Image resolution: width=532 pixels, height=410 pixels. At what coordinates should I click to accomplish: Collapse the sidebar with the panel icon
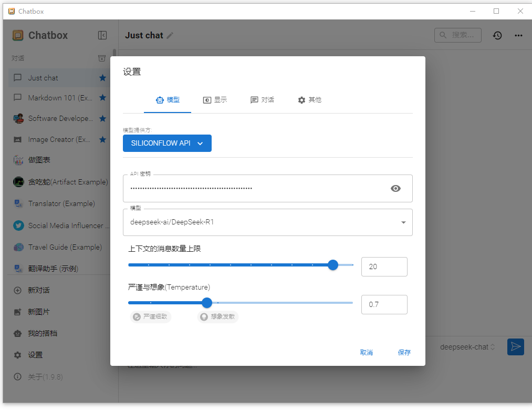(x=102, y=35)
